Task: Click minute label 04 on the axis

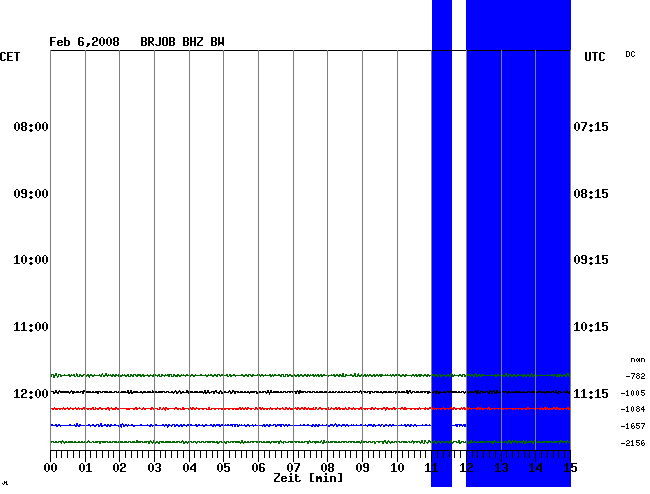Action: point(189,468)
